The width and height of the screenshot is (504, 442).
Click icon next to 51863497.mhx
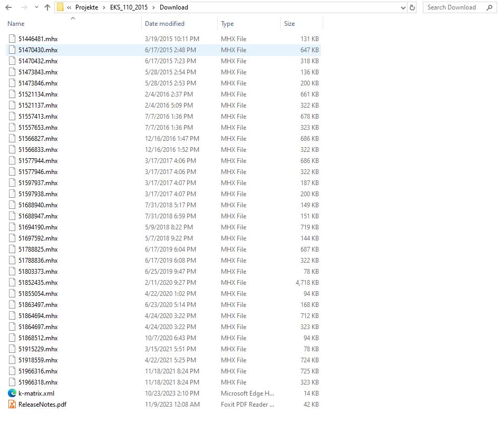click(12, 305)
